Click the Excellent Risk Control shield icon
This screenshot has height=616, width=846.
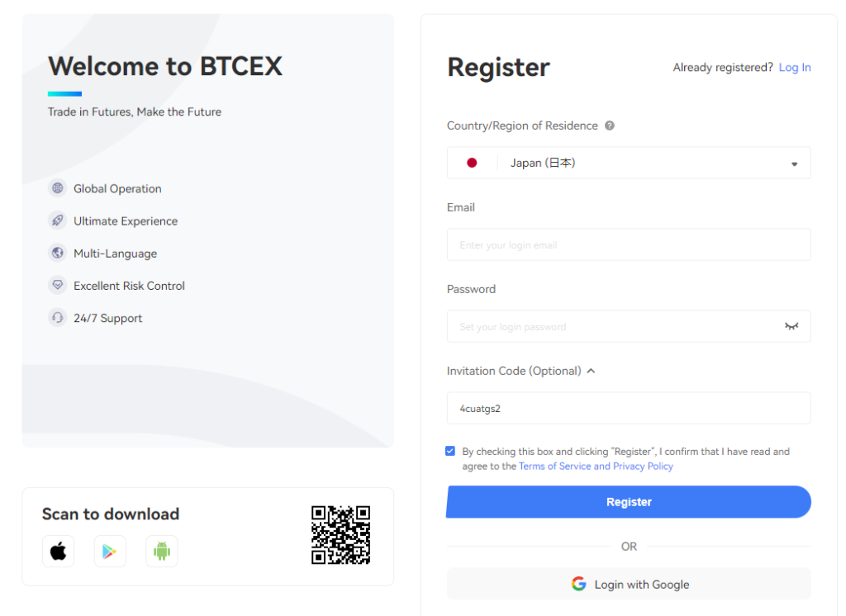pyautogui.click(x=58, y=286)
